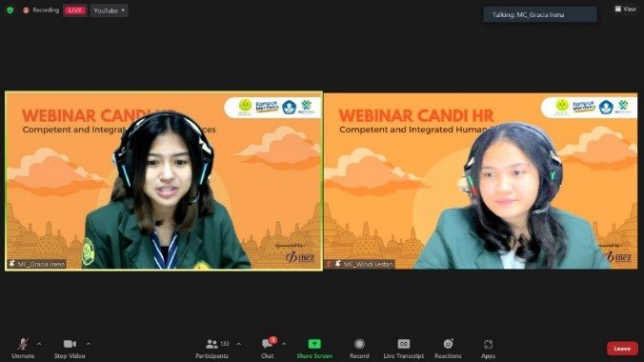Leave the meeting

pos(622,349)
